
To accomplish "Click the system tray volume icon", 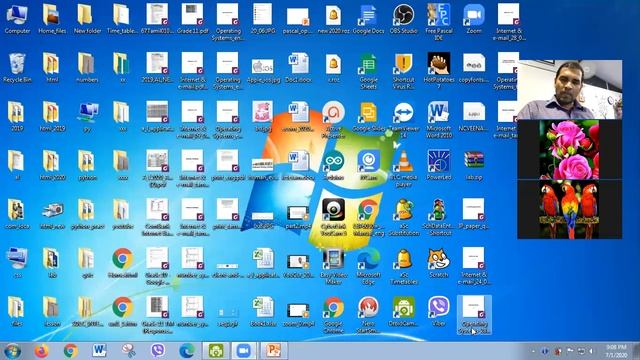I will click(x=591, y=351).
